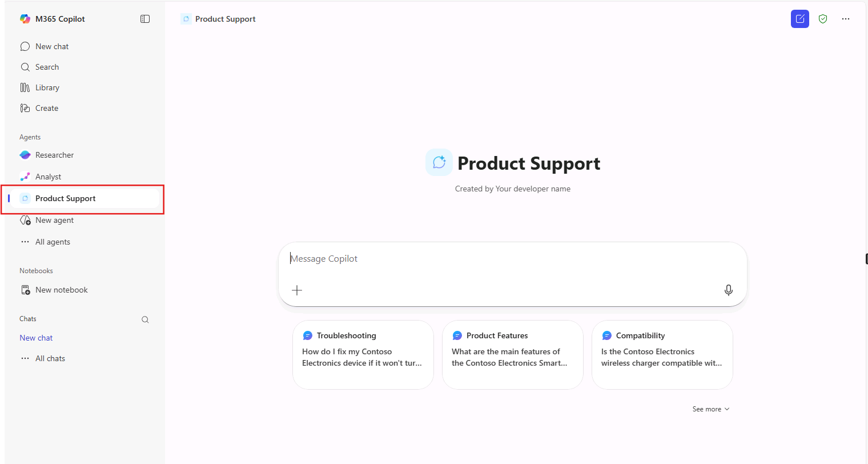Search chats with the magnifier icon
Viewport: 868px width, 464px height.
point(145,319)
